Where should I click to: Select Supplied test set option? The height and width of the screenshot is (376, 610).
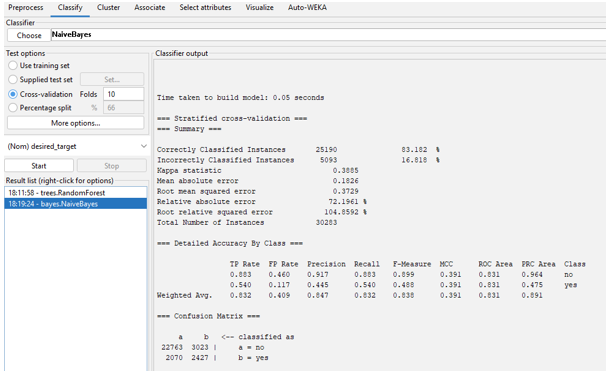click(40, 79)
